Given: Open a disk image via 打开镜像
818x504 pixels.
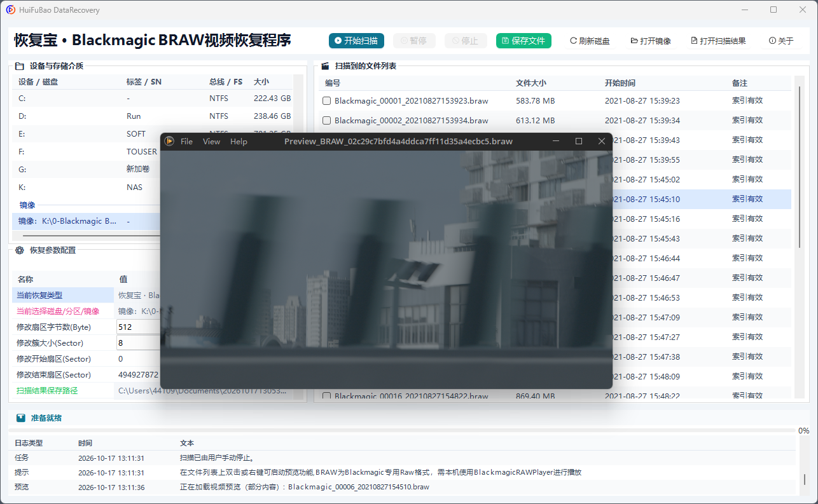Looking at the screenshot, I should coord(651,41).
